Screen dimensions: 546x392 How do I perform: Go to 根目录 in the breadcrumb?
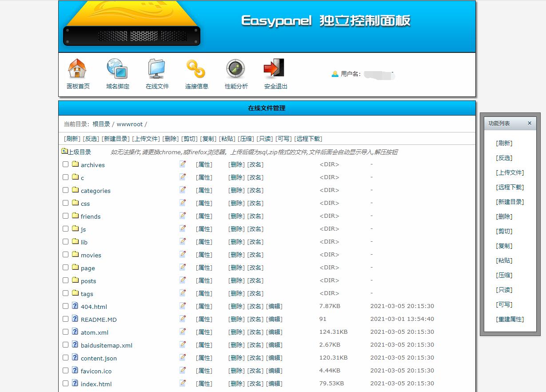[101, 124]
